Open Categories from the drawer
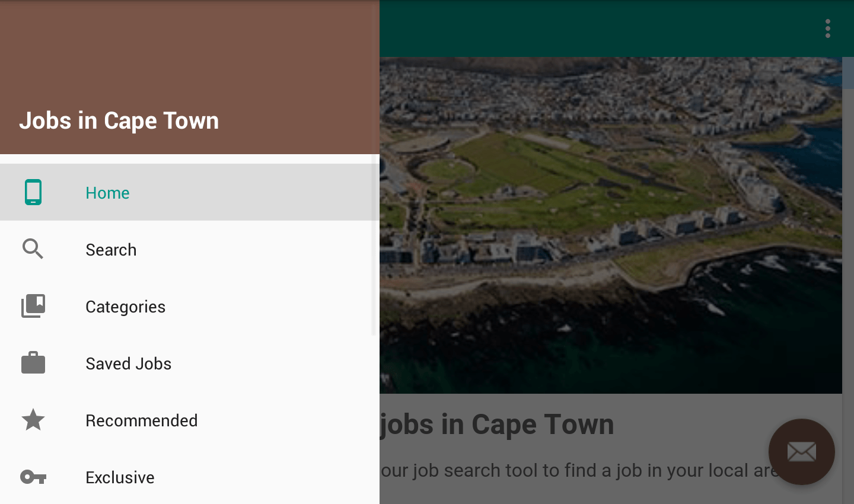Screen dimensions: 854x504 [190, 306]
